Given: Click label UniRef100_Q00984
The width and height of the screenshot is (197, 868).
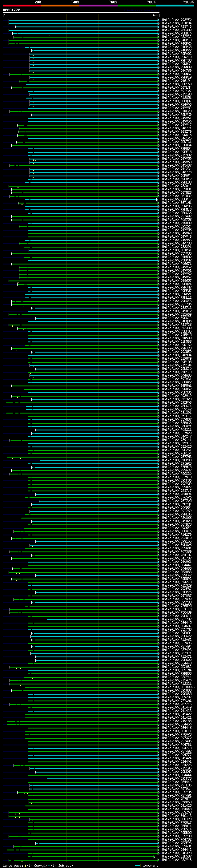Looking at the screenshot, I should [176, 507].
